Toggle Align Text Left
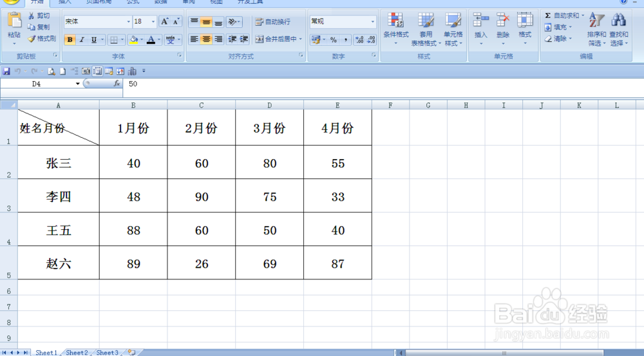 194,39
